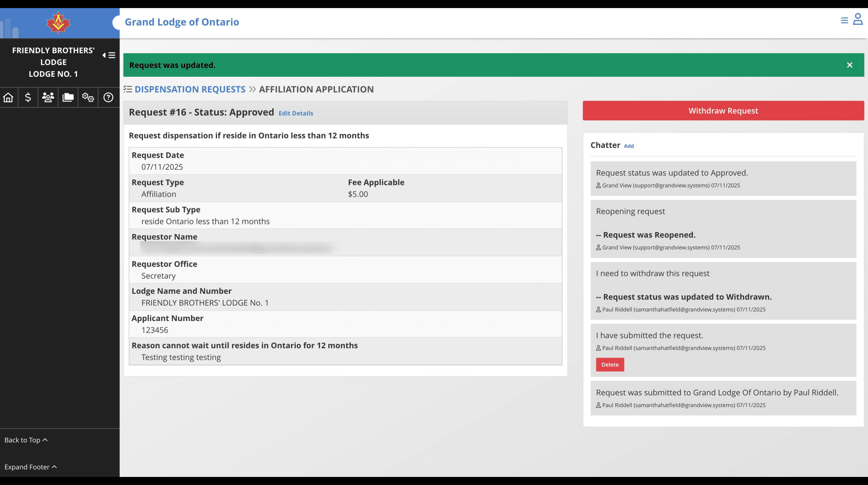This screenshot has height=485, width=868.
Task: Select the request date 07/11/2025
Action: tap(162, 167)
